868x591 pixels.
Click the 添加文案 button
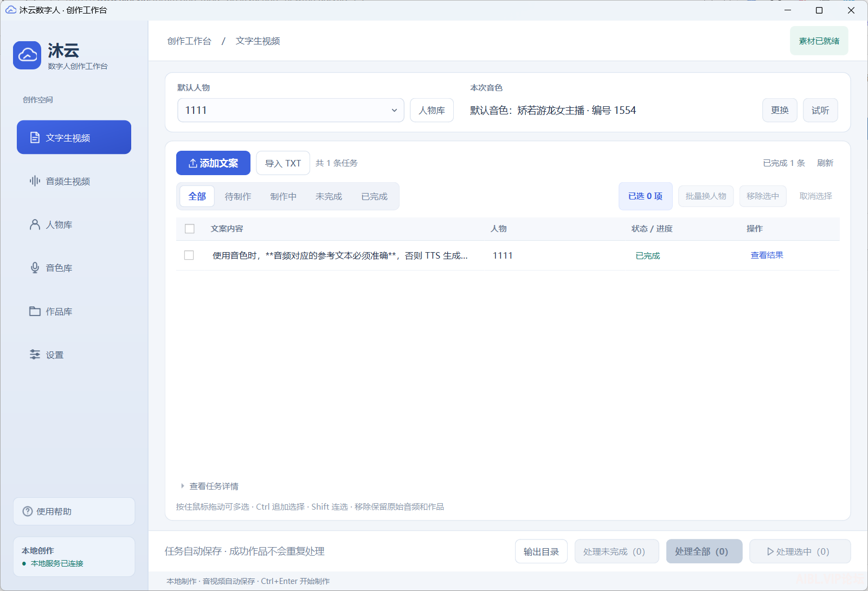pyautogui.click(x=213, y=163)
